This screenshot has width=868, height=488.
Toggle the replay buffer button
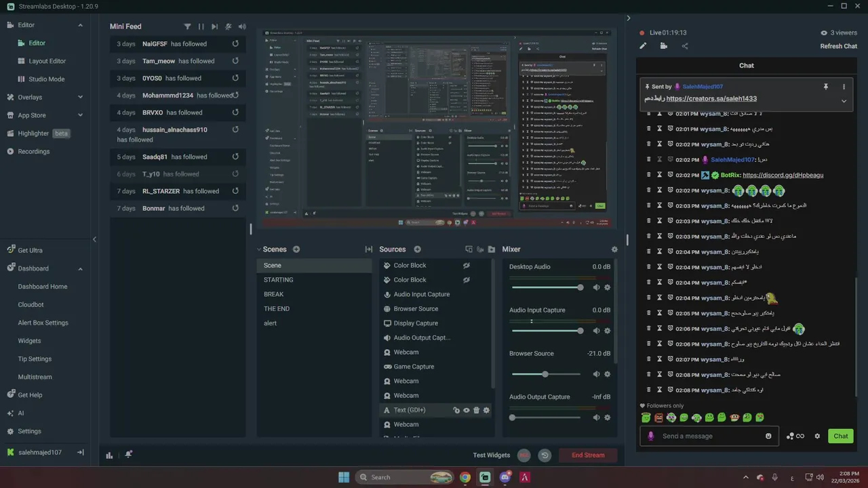(x=545, y=455)
